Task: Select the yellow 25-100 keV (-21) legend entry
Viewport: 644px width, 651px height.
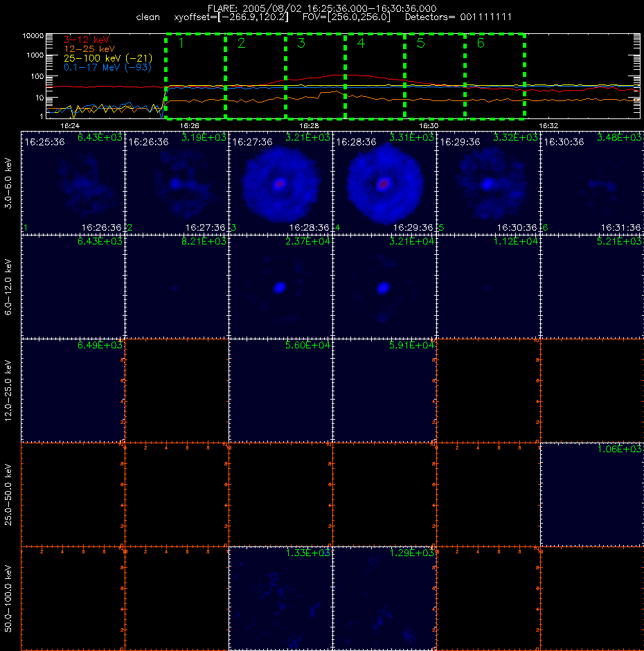Action: pyautogui.click(x=108, y=58)
